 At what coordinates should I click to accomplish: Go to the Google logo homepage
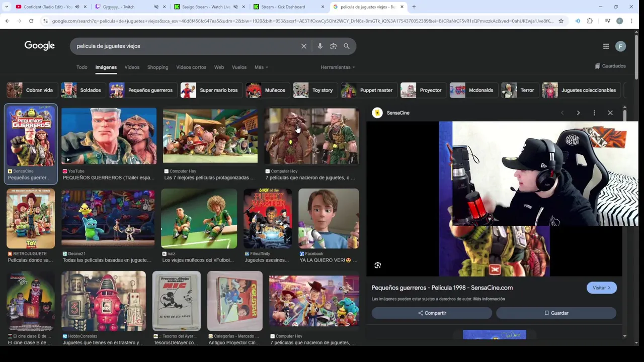pyautogui.click(x=40, y=46)
